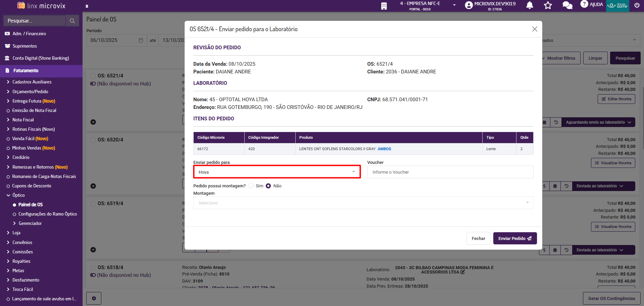Open the MICROVIX.DEV9019 user profile icon

[x=469, y=5]
